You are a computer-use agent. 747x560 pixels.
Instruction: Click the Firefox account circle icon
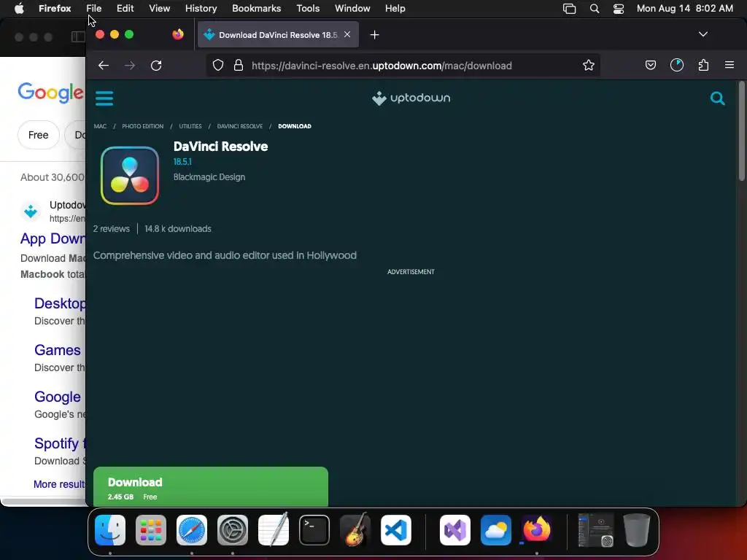tap(676, 65)
